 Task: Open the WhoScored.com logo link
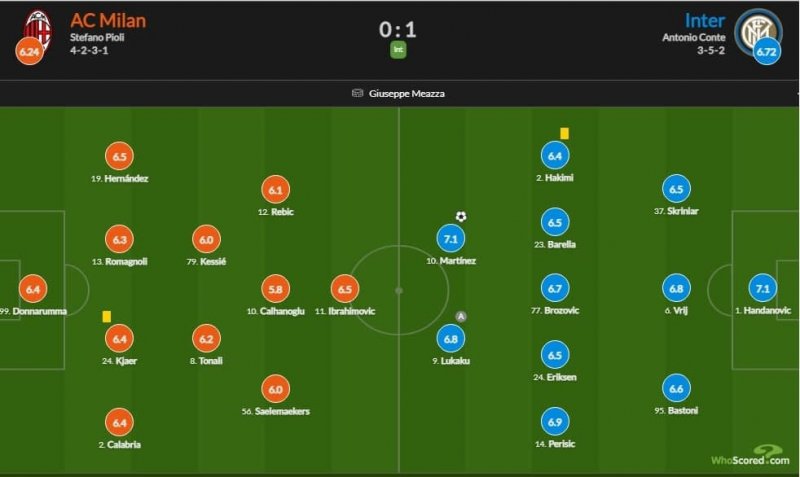coord(744,457)
